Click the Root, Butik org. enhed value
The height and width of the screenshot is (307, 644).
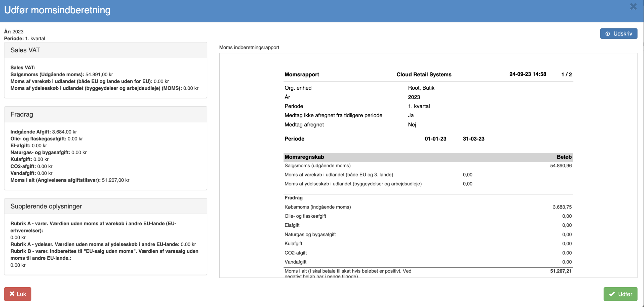(x=421, y=88)
